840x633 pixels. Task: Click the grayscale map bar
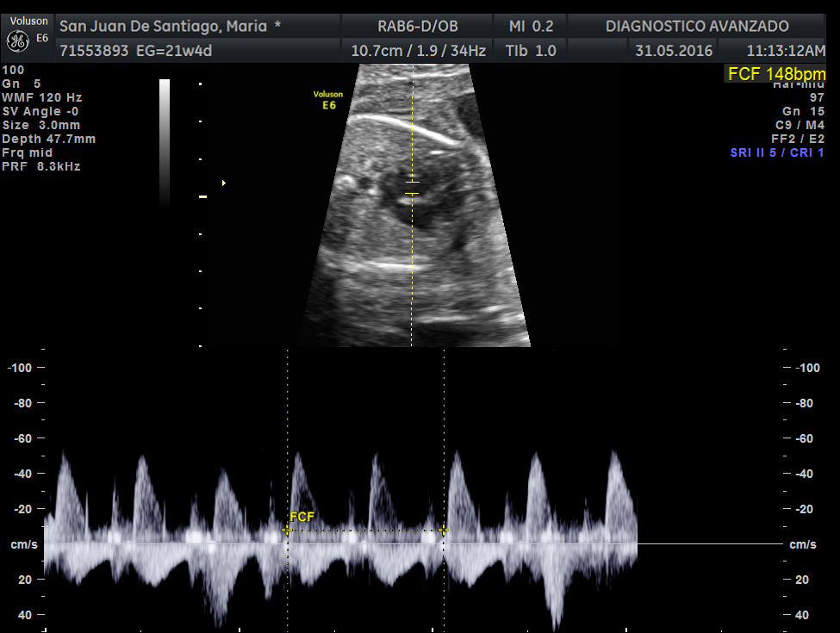point(165,142)
